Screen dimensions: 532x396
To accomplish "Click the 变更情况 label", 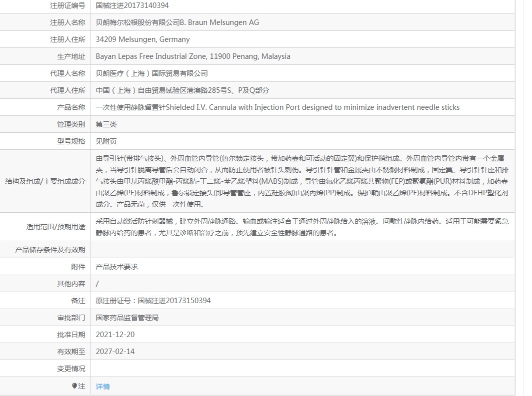I will (71, 368).
